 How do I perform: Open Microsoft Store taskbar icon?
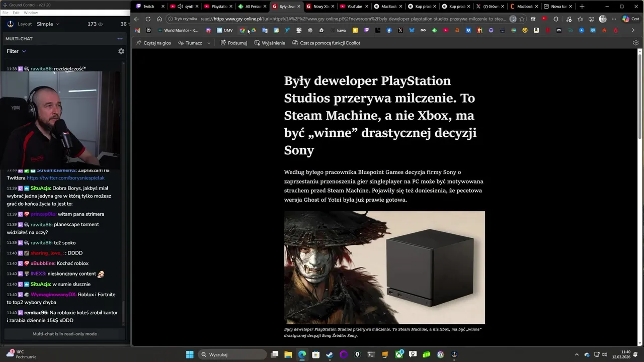316,354
